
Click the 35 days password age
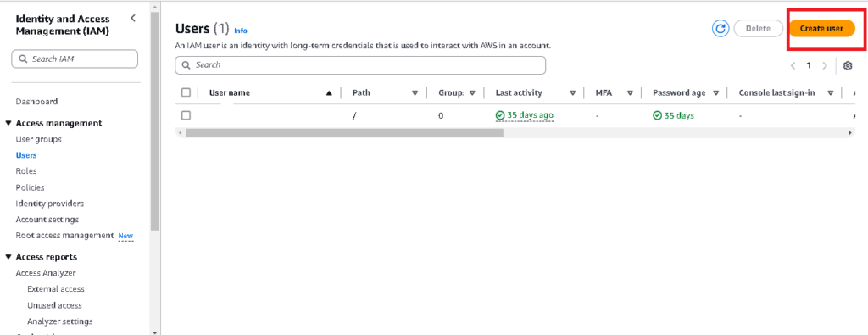click(674, 115)
